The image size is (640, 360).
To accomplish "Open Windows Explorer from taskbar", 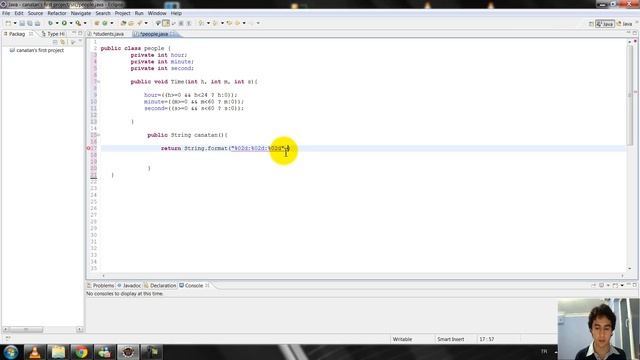I will click(58, 352).
